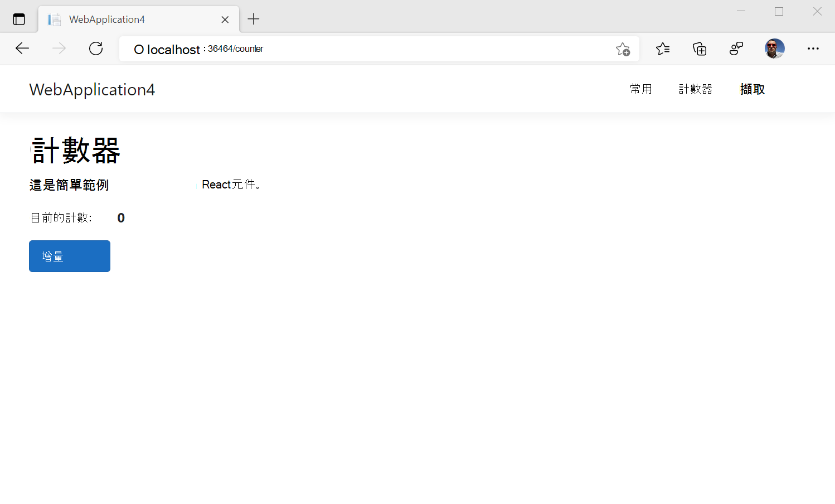Open the Settings and more menu
The image size is (835, 504).
813,49
